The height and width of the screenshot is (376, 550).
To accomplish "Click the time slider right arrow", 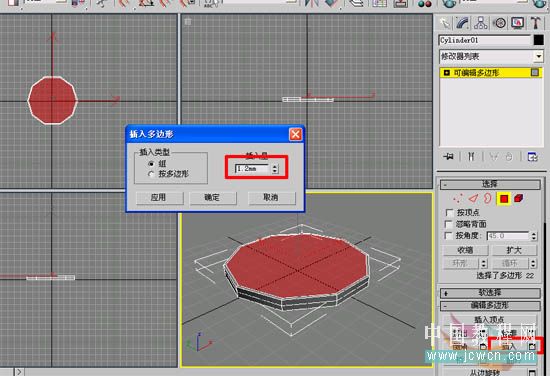I will point(19,372).
